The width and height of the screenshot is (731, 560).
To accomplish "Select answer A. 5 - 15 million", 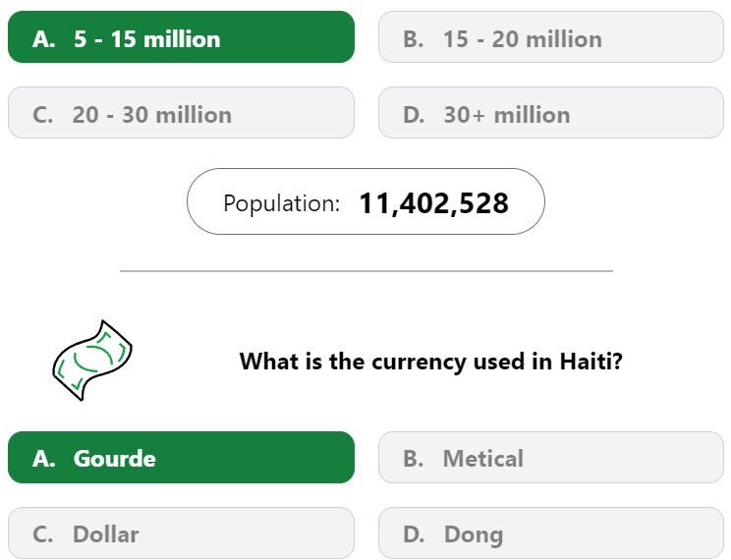I will (182, 36).
